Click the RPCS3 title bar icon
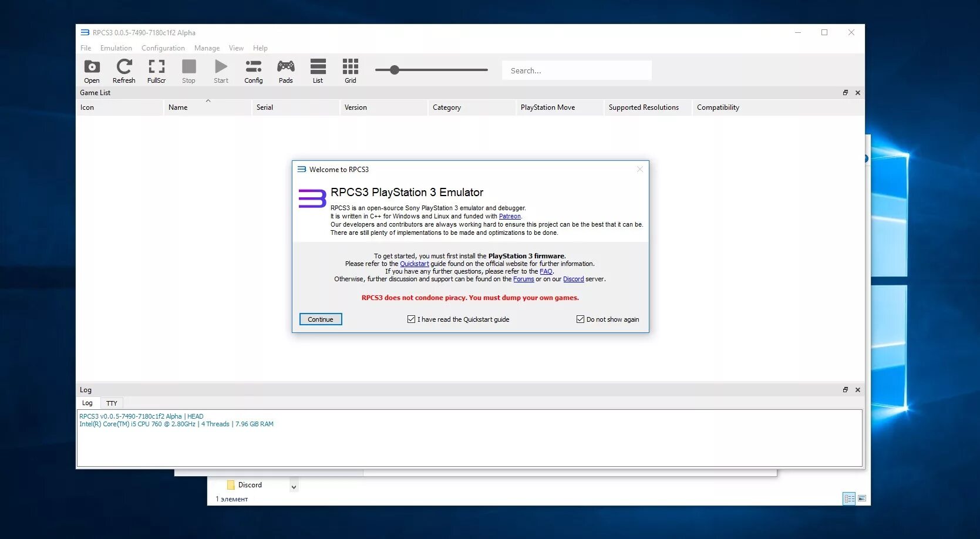The height and width of the screenshot is (539, 980). tap(85, 32)
